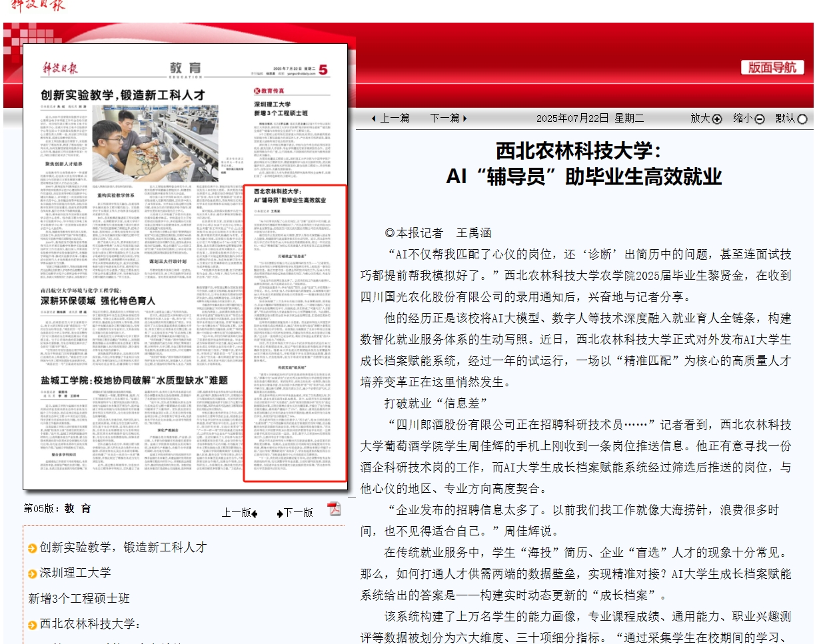Image resolution: width=817 pixels, height=644 pixels.
Task: Open article link 创新实验教学，锻造新工科人才
Action: (123, 547)
